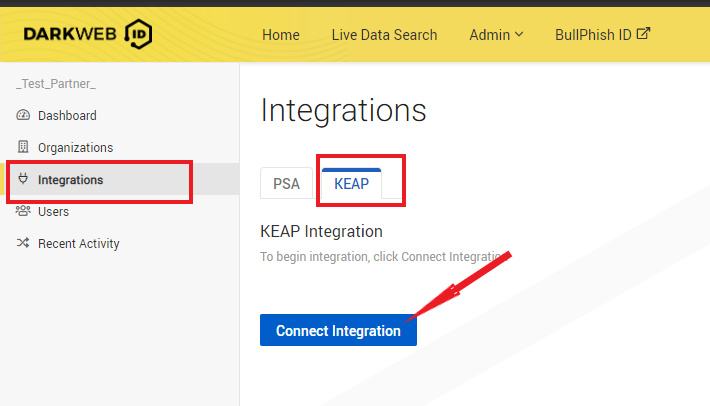Open Dashboard label in the sidebar

(x=67, y=115)
